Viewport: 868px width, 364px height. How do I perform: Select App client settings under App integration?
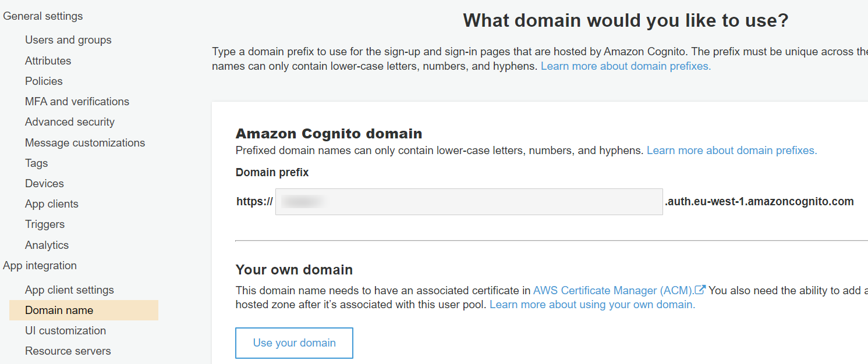pyautogui.click(x=70, y=290)
